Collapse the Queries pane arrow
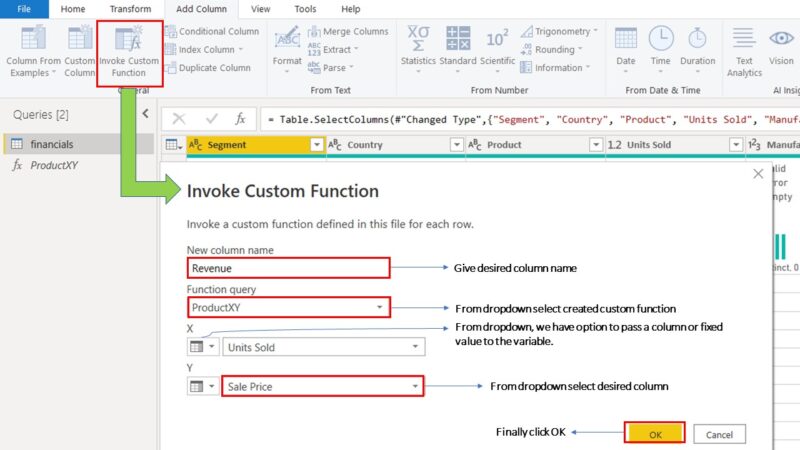 point(145,114)
